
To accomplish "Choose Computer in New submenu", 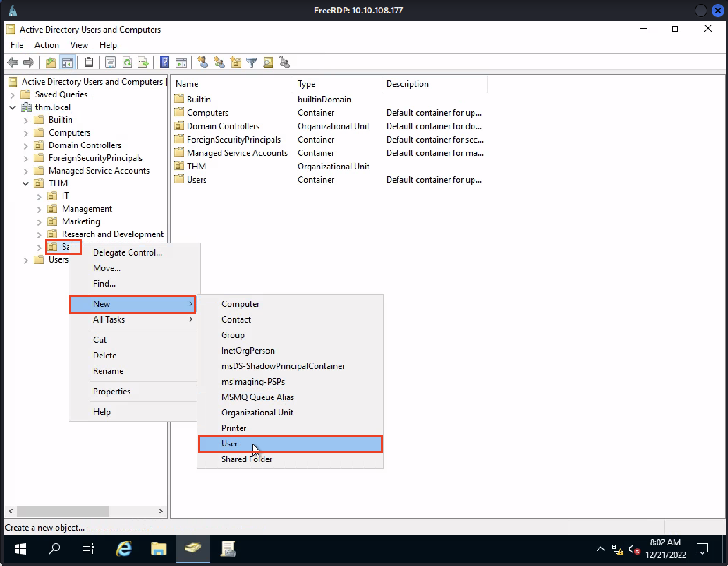I will pyautogui.click(x=290, y=304).
